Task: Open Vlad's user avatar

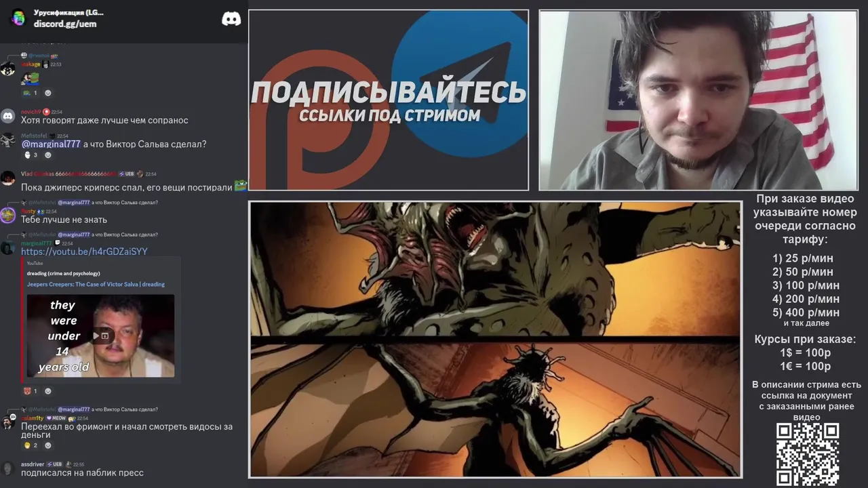Action: [x=8, y=178]
